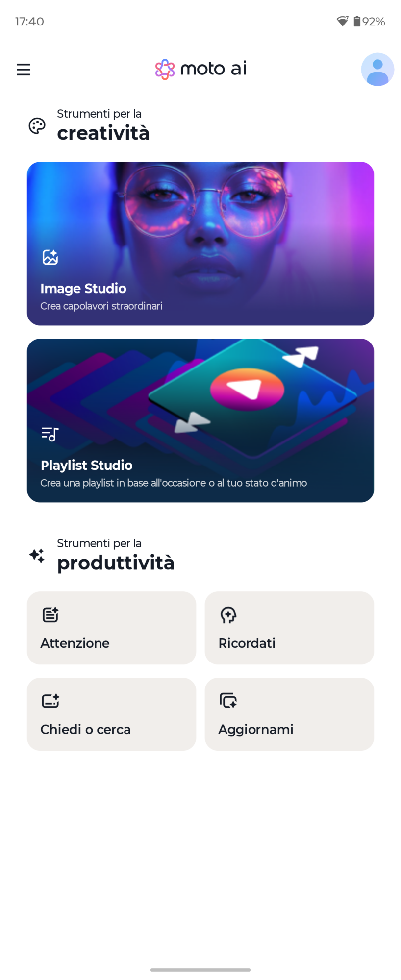Choose the Chiedi o cerca label
The height and width of the screenshot is (980, 401).
click(86, 730)
